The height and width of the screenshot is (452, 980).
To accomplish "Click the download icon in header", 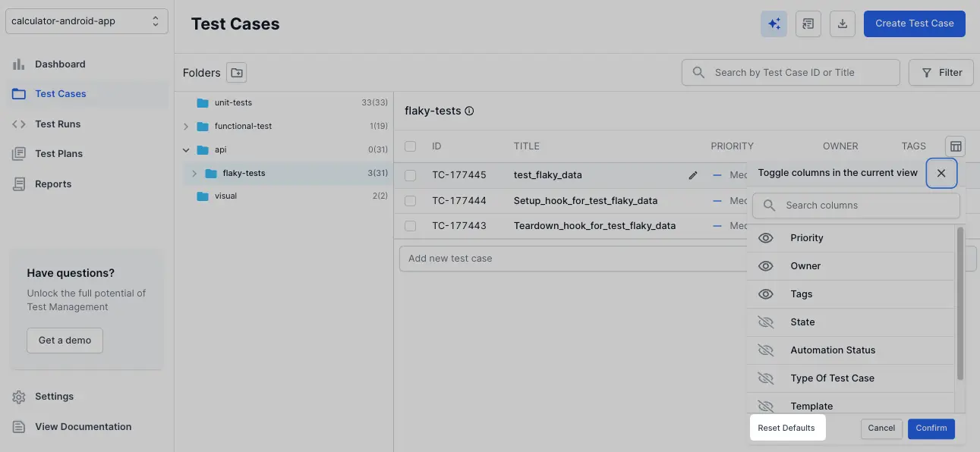I will [x=842, y=24].
